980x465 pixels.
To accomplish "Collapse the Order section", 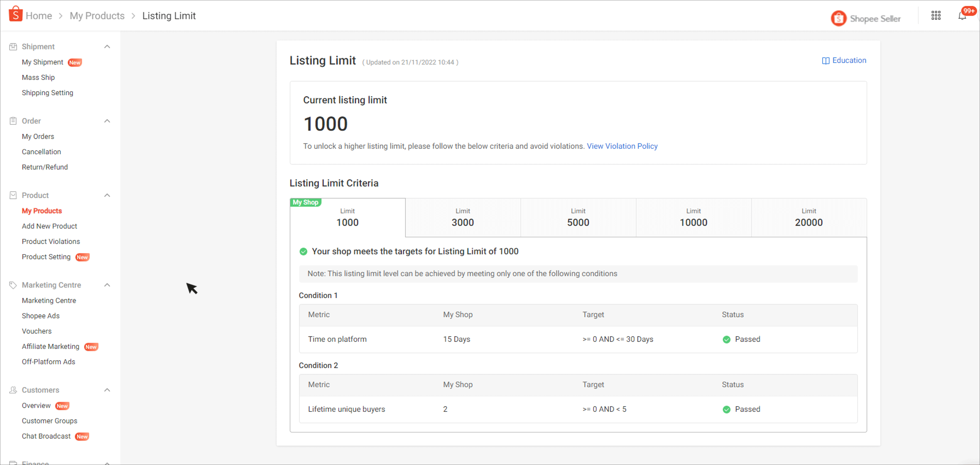I will click(x=107, y=121).
